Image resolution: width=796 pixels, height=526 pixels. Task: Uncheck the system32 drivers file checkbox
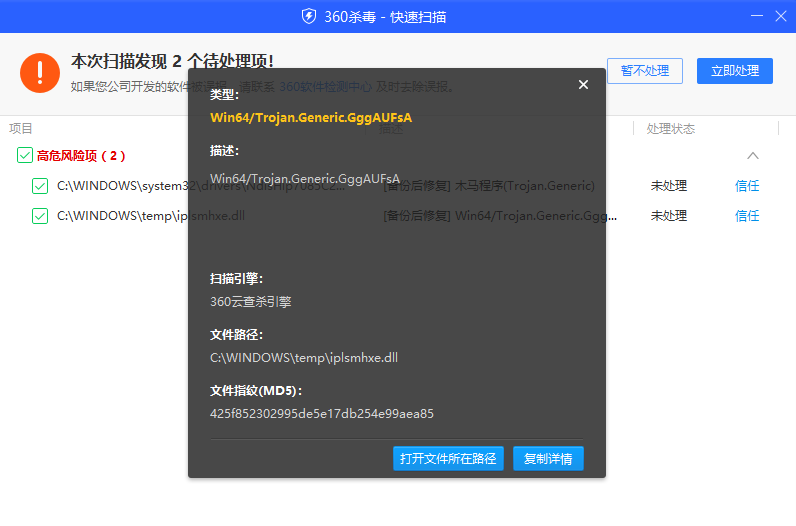click(x=40, y=186)
